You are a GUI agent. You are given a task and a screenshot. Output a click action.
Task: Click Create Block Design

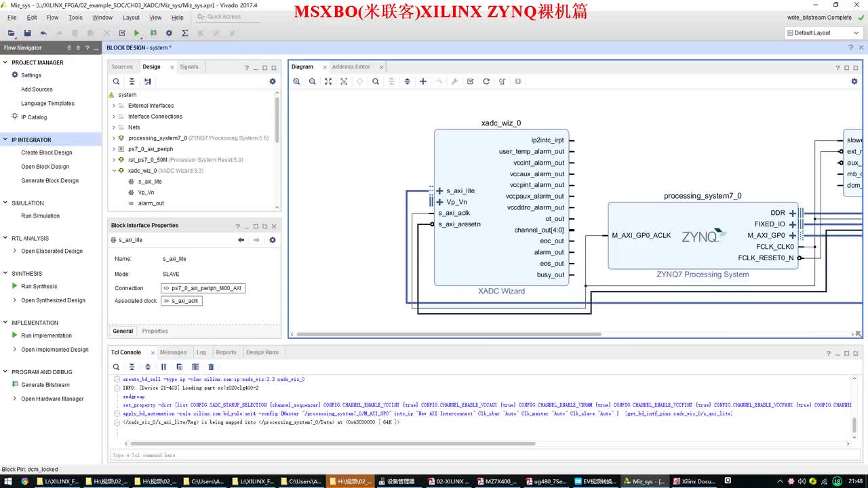[46, 152]
